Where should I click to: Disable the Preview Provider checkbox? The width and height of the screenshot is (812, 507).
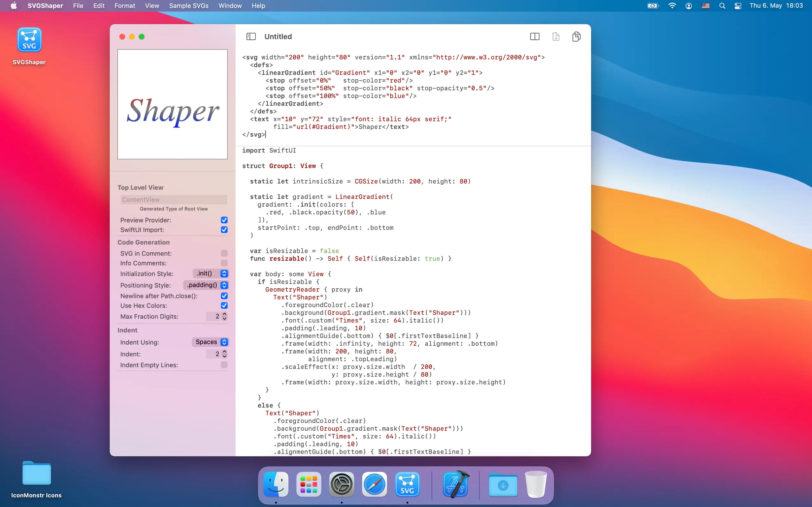pos(224,220)
